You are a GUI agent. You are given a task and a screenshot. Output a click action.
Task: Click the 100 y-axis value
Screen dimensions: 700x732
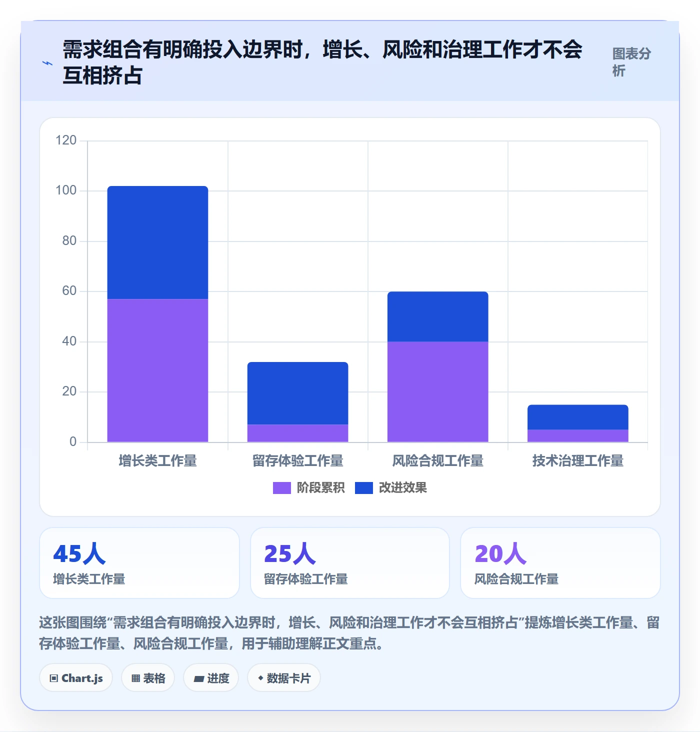(66, 190)
